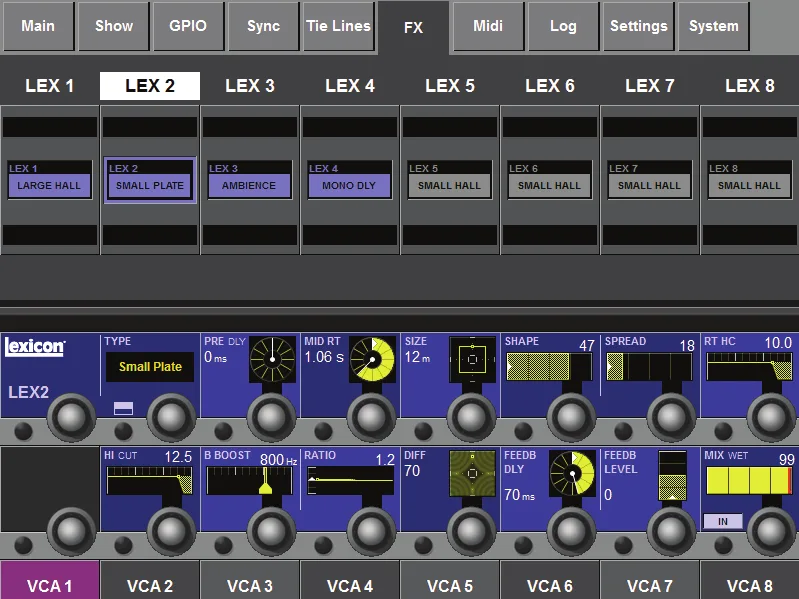799x599 pixels.
Task: Adjust the SPREAD bar meter
Action: click(x=649, y=367)
